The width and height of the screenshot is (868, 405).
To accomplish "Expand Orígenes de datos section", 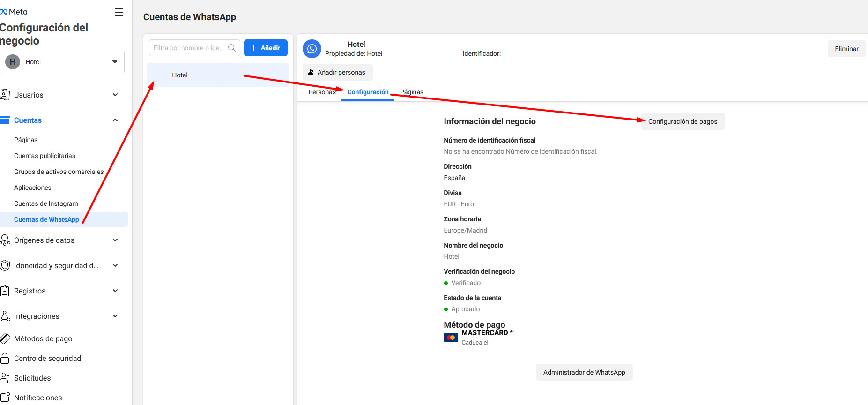I will [115, 240].
